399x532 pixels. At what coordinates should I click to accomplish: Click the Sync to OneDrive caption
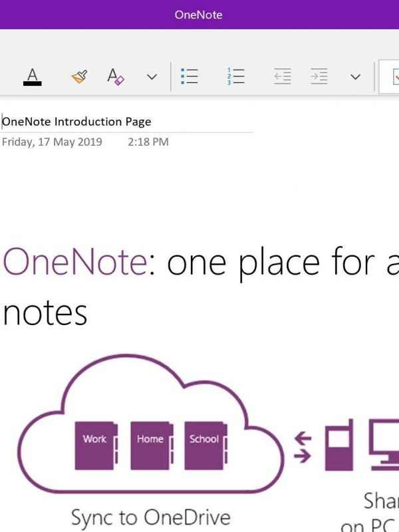[x=151, y=518]
